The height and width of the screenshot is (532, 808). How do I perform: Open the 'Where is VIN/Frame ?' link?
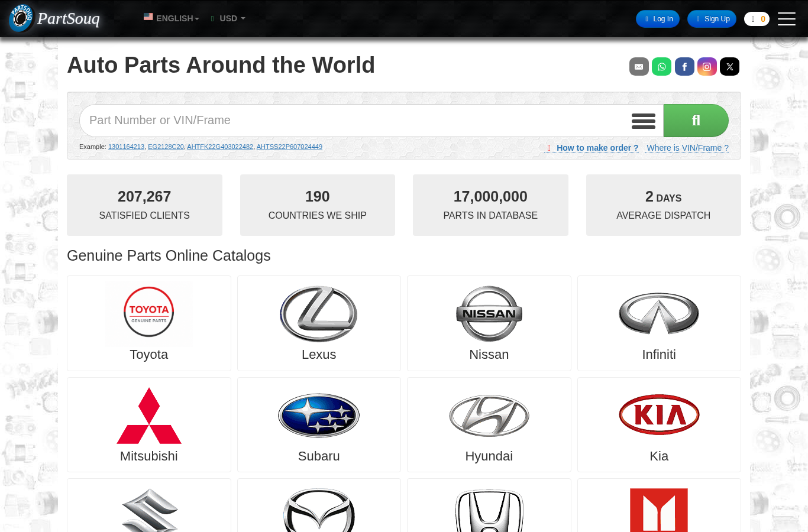point(687,148)
